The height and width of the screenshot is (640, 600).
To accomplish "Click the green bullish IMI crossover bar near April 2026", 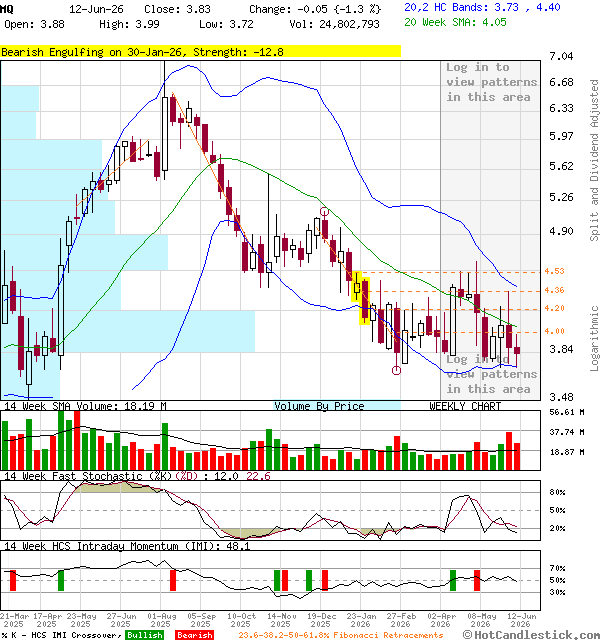I will point(453,580).
